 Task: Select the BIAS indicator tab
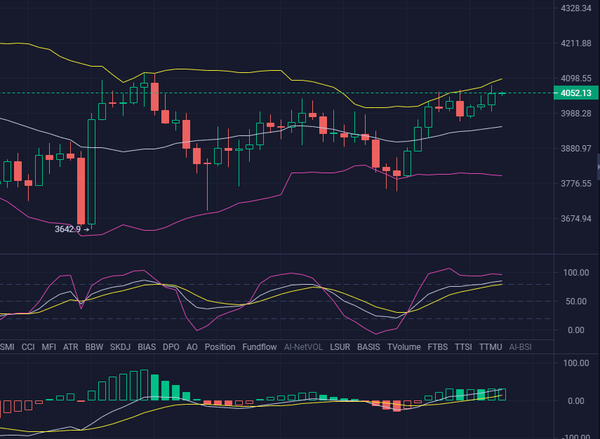(147, 347)
